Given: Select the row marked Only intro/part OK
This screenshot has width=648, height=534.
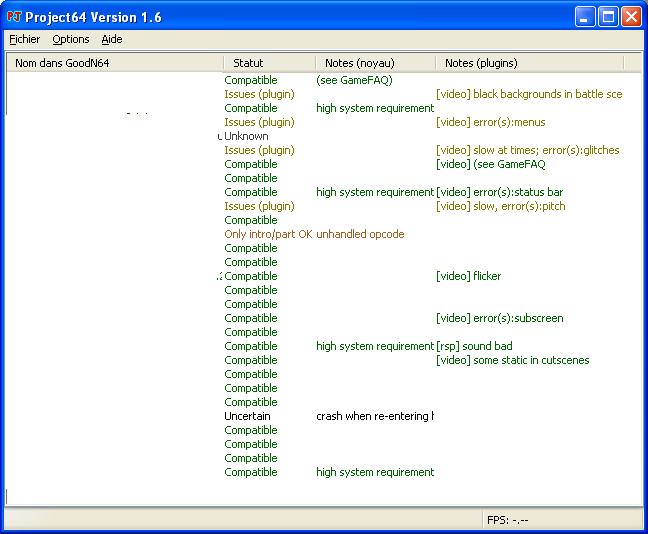Looking at the screenshot, I should tap(268, 234).
